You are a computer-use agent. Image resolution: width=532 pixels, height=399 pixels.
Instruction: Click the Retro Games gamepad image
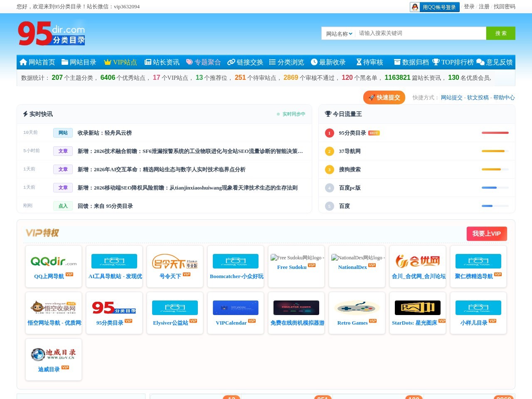(357, 308)
